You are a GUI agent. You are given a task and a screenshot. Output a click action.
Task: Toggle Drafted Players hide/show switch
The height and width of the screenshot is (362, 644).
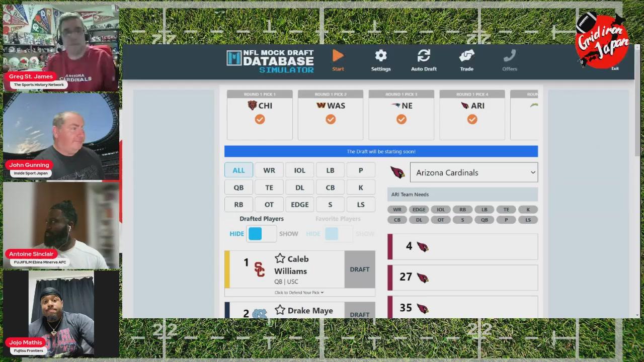[x=262, y=234]
